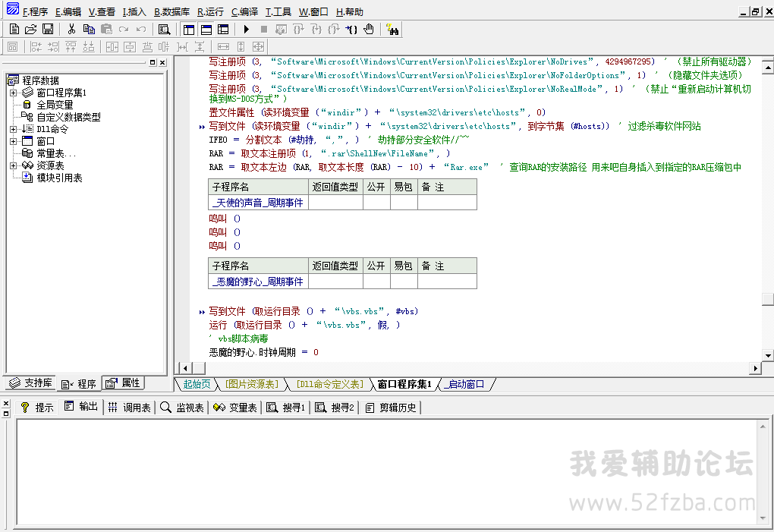Switch to the [Dll命令定义表] tab
Viewport: 774px width, 532px height.
tap(330, 384)
